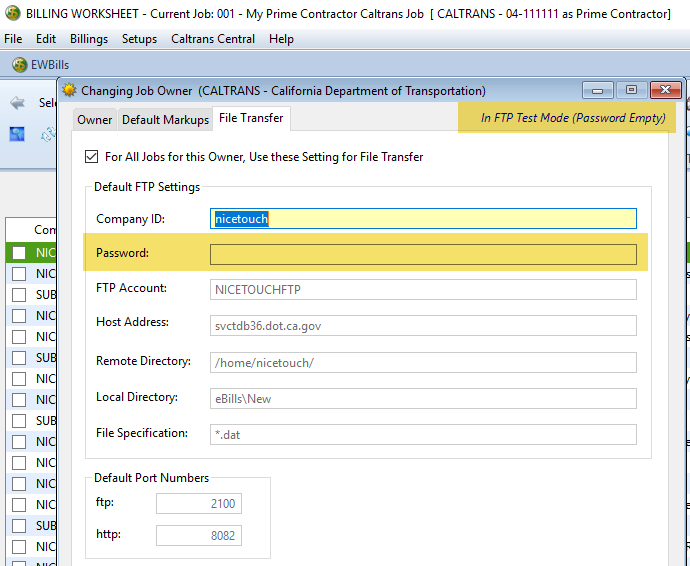This screenshot has height=566, width=690.
Task: Click the blue square toolbar icon in EWBills window
Action: pos(17,134)
